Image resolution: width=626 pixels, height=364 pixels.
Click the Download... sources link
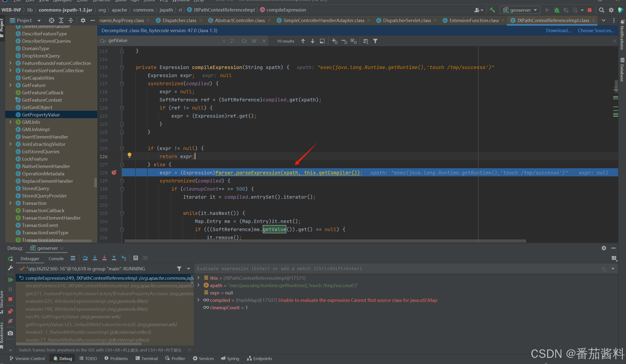click(558, 30)
